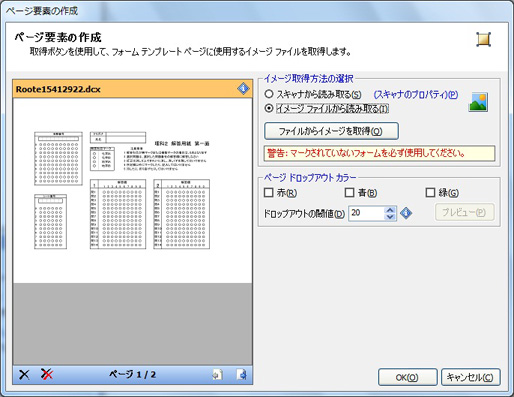Click the プレビュー button

(464, 212)
